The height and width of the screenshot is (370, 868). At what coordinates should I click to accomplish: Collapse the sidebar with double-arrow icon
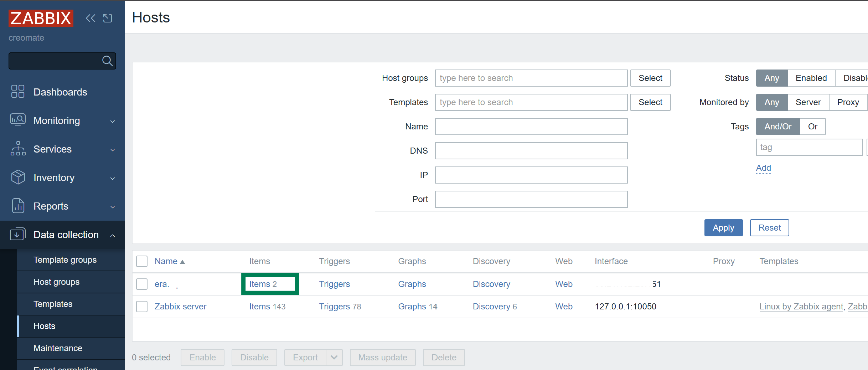tap(91, 18)
